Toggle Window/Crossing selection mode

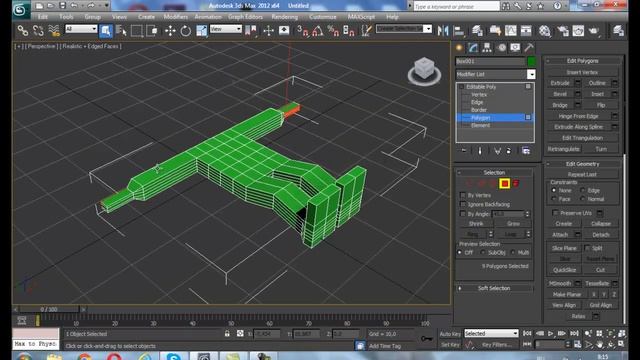pos(152,31)
